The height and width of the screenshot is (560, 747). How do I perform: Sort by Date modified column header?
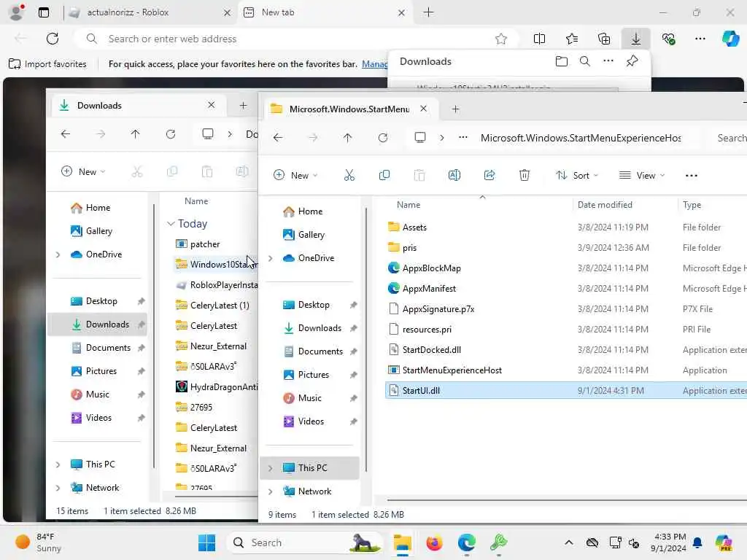605,205
